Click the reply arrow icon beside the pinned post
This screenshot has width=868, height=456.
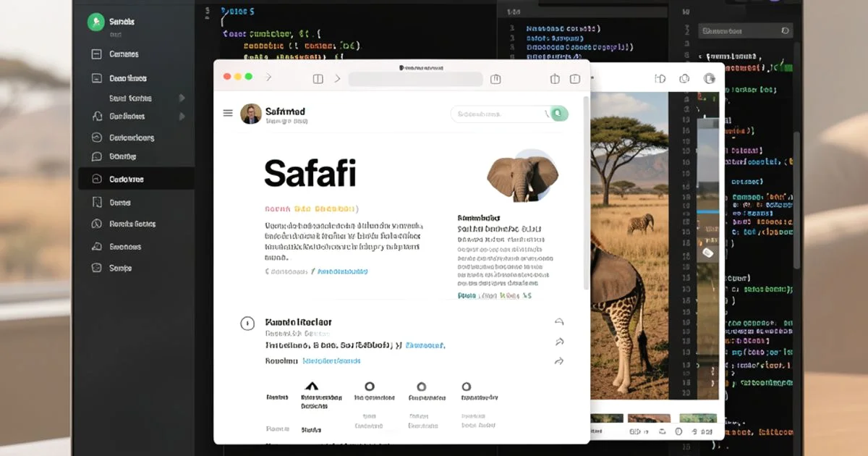pos(558,321)
